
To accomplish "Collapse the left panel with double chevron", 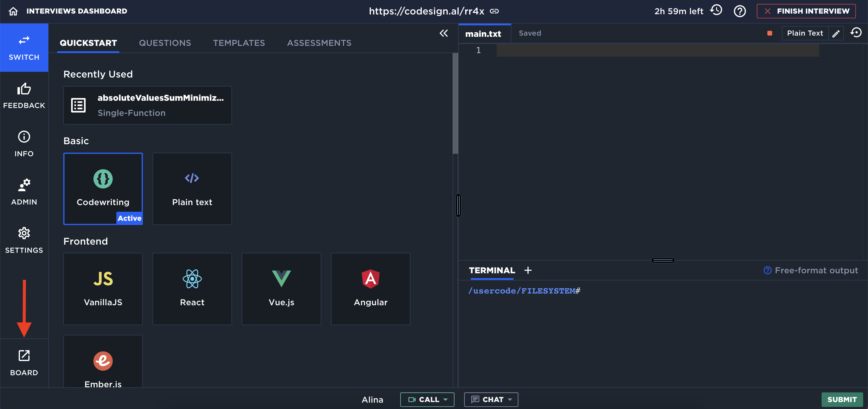I will click(444, 33).
